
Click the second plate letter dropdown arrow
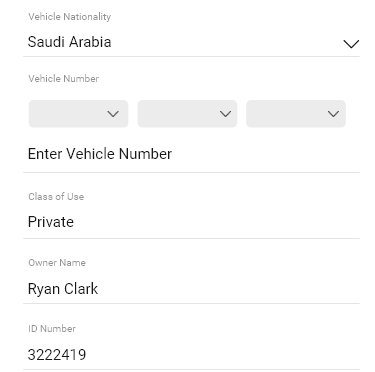(225, 114)
